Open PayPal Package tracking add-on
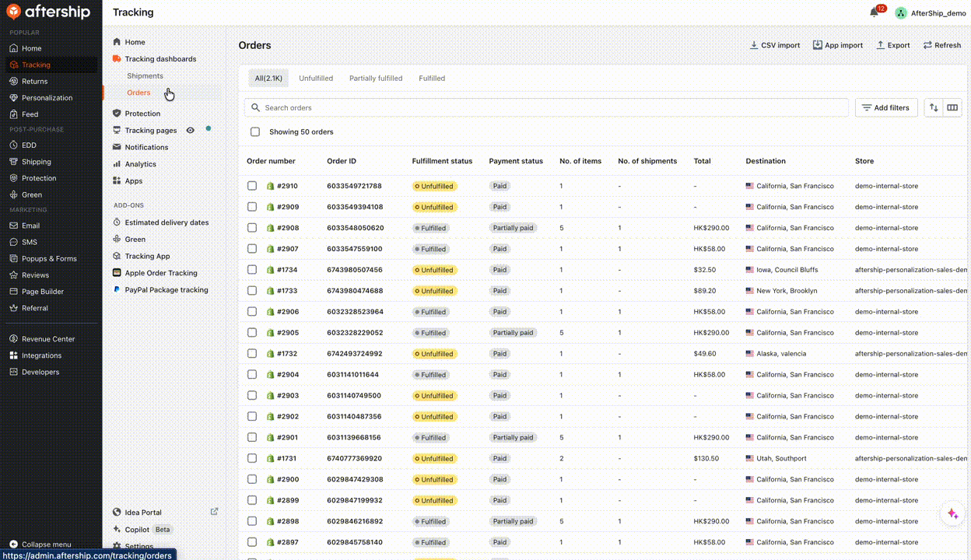This screenshot has height=560, width=971. [167, 290]
